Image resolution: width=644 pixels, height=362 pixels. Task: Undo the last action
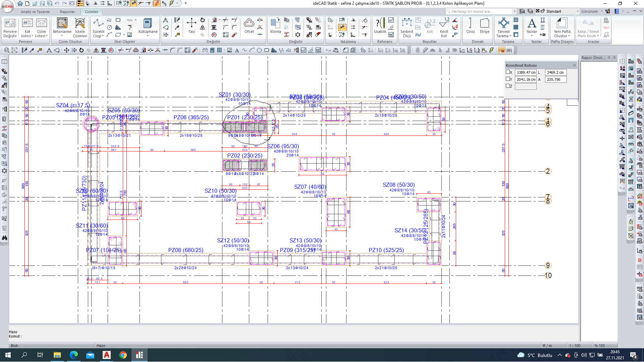57,3
